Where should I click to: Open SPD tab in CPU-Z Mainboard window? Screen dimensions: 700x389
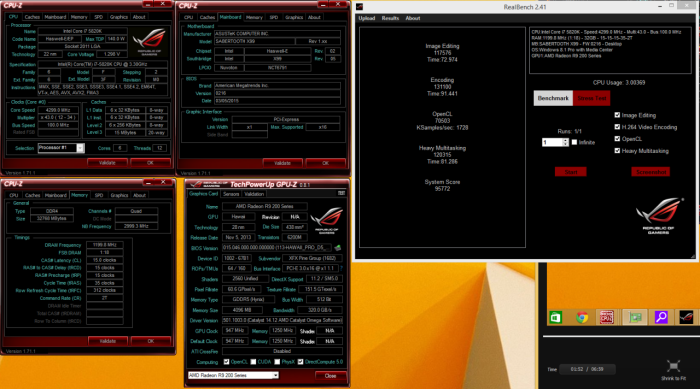click(274, 17)
